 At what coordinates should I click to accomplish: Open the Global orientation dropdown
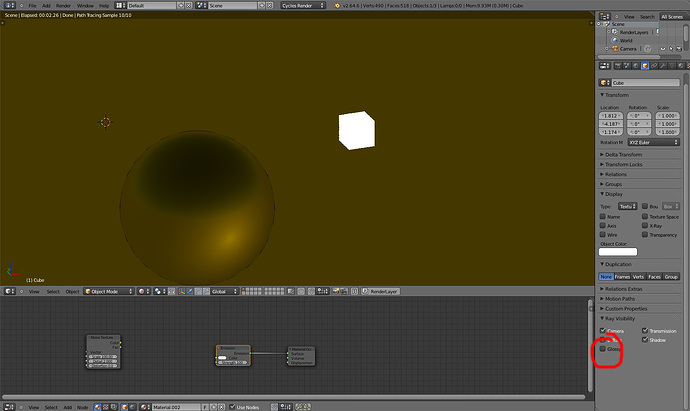[x=224, y=291]
